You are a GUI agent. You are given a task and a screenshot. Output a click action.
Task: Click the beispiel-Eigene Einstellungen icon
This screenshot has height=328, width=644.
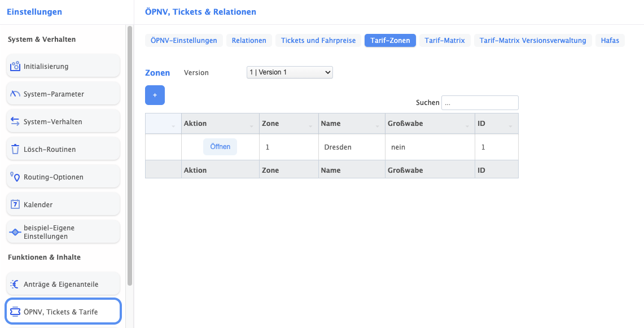click(x=15, y=232)
